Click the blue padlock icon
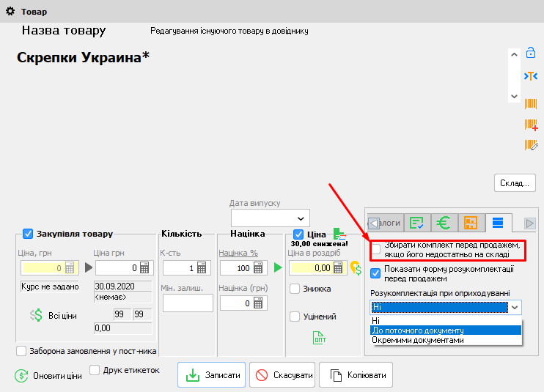The height and width of the screenshot is (392, 544). [x=531, y=53]
